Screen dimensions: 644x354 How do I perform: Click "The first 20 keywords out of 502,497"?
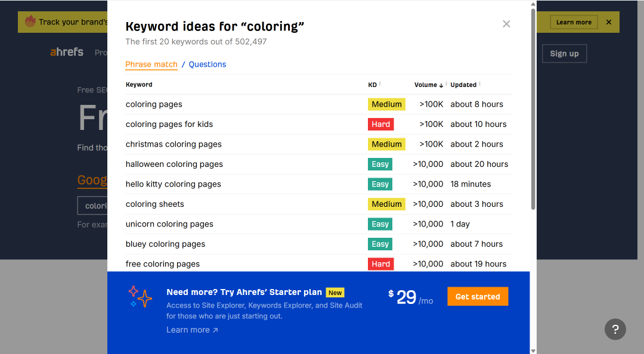[196, 42]
